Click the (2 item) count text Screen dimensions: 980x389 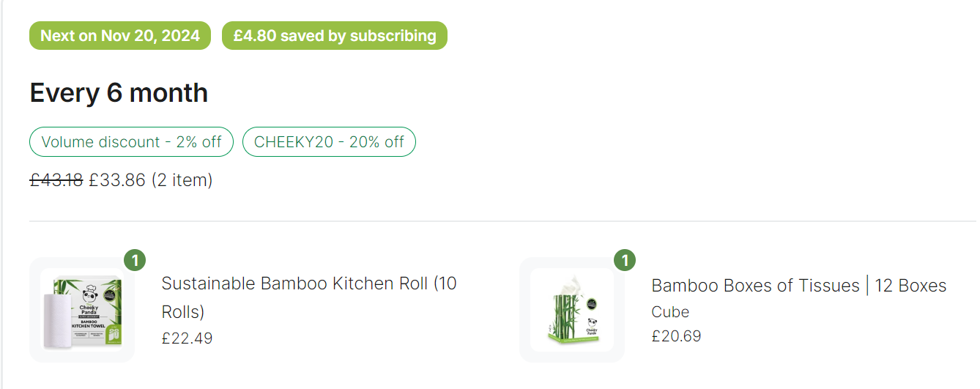coord(182,180)
